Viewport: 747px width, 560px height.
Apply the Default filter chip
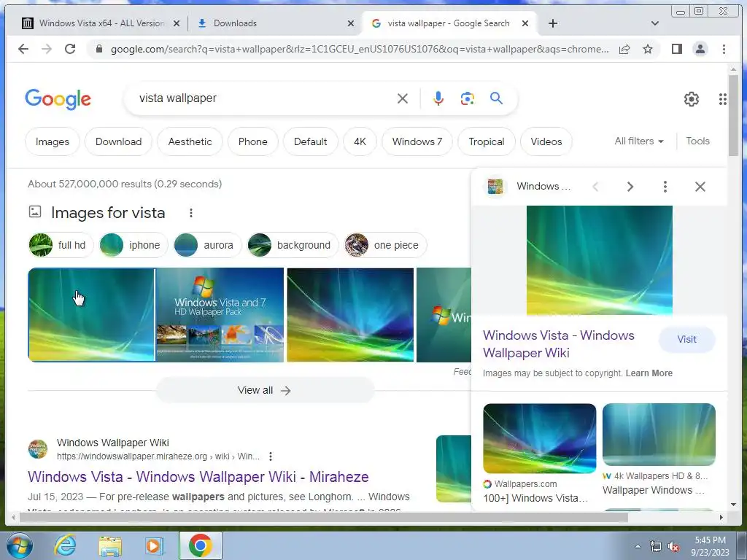tap(310, 141)
